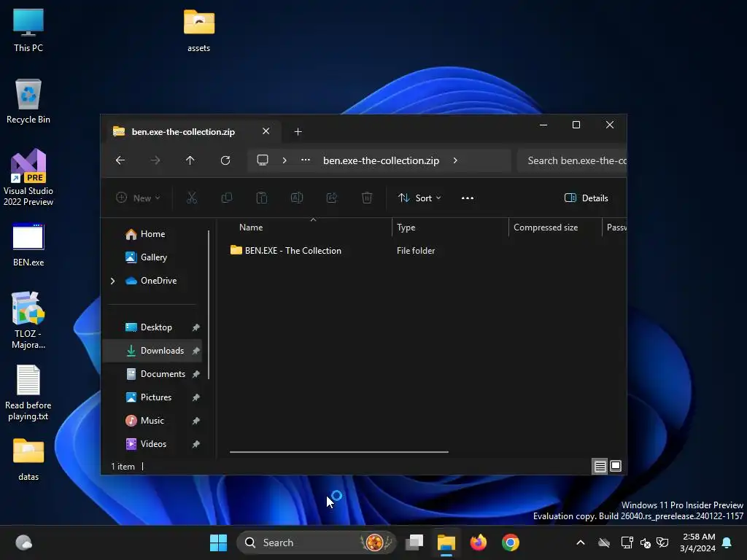Select the ben.exe-the-collection.zip tab
Image resolution: width=747 pixels, height=560 pixels.
[183, 132]
